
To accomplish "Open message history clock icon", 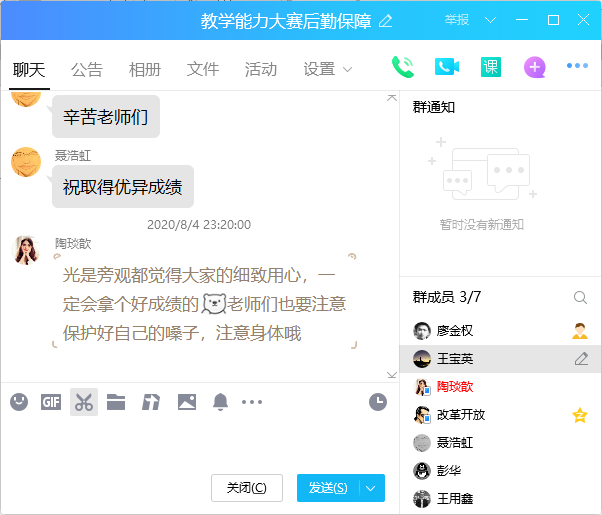I will [377, 402].
